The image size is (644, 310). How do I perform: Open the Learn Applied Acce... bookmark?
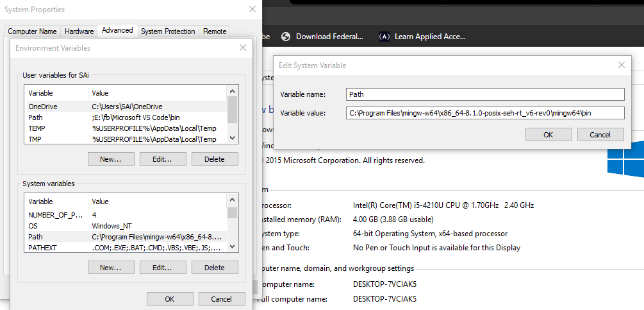point(422,37)
